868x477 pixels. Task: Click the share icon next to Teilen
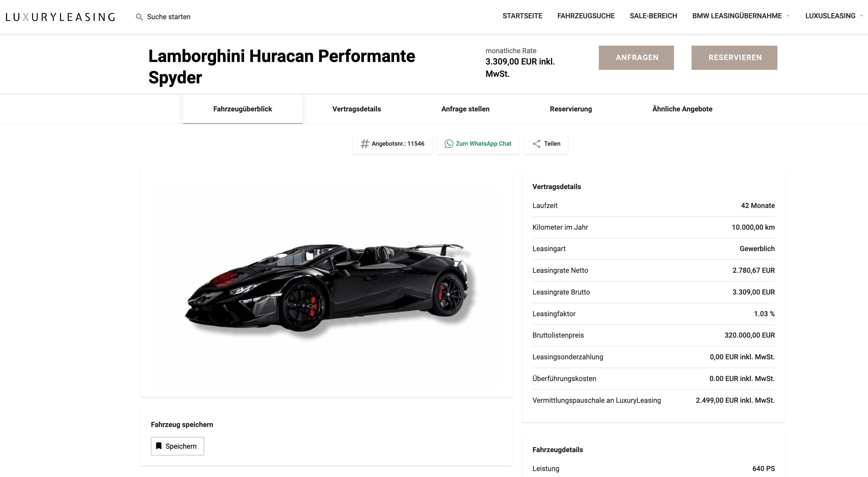(x=537, y=144)
